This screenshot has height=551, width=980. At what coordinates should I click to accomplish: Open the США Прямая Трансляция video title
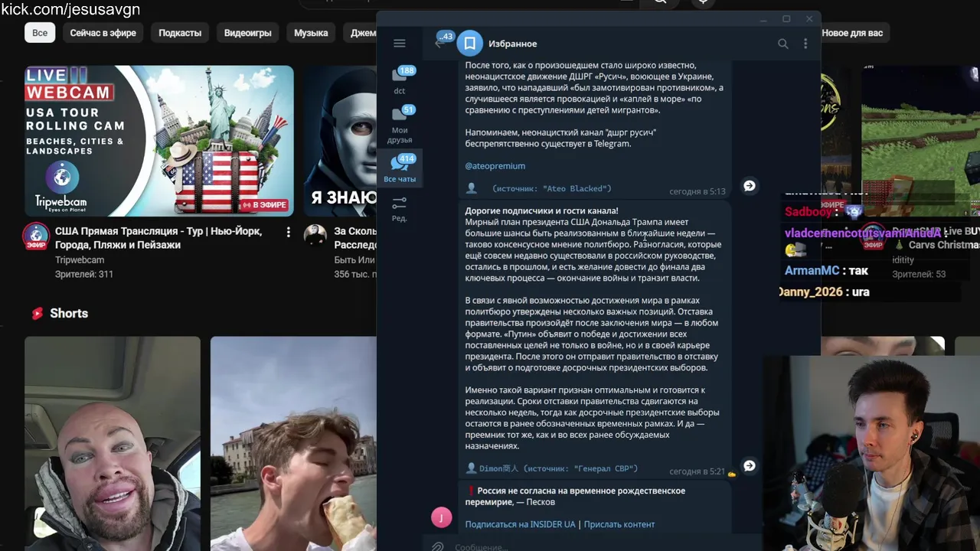(158, 238)
